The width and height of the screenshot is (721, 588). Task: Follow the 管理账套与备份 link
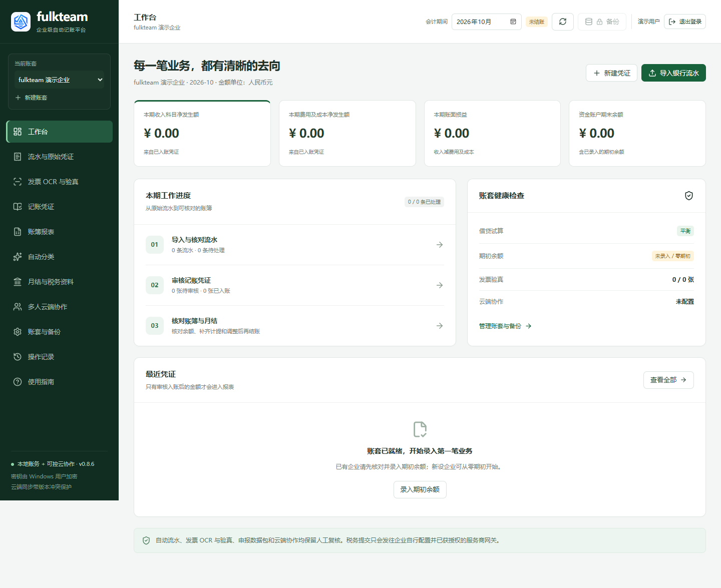tap(505, 326)
